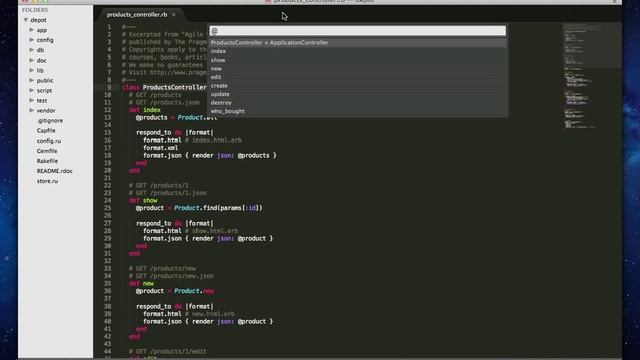Jump to the show symbol

pos(358,60)
